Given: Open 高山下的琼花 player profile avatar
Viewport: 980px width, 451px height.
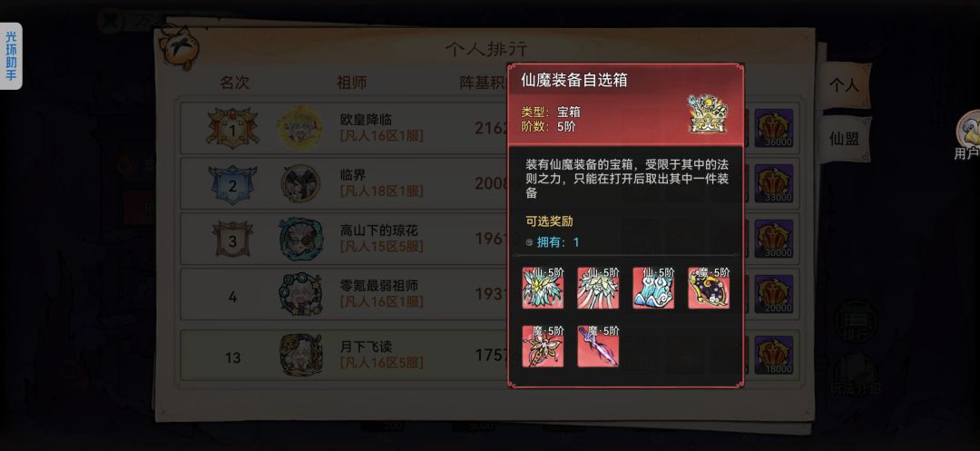Looking at the screenshot, I should pyautogui.click(x=300, y=238).
